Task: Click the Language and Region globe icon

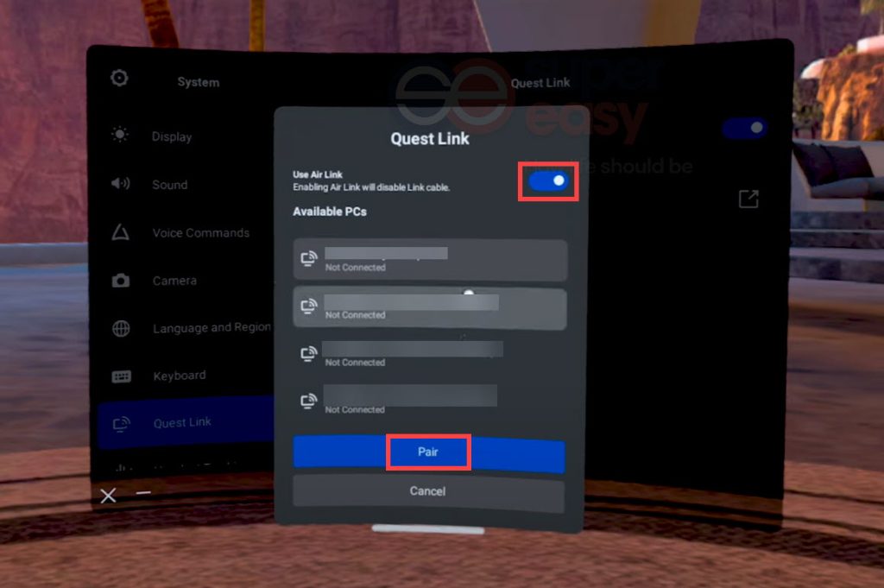Action: [x=120, y=328]
